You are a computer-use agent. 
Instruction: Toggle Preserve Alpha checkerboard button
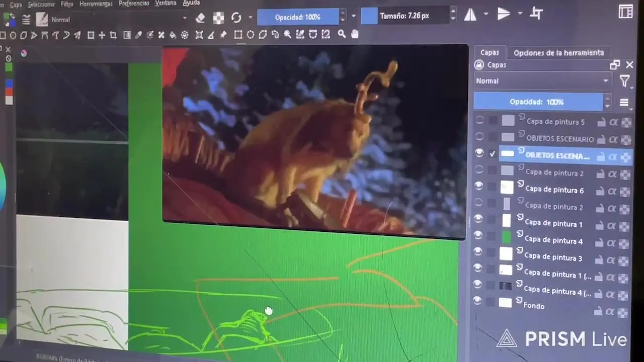[218, 18]
